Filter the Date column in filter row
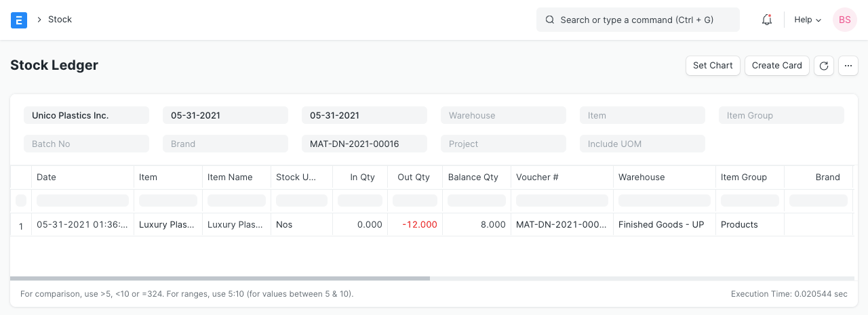The width and height of the screenshot is (868, 315). [x=82, y=201]
